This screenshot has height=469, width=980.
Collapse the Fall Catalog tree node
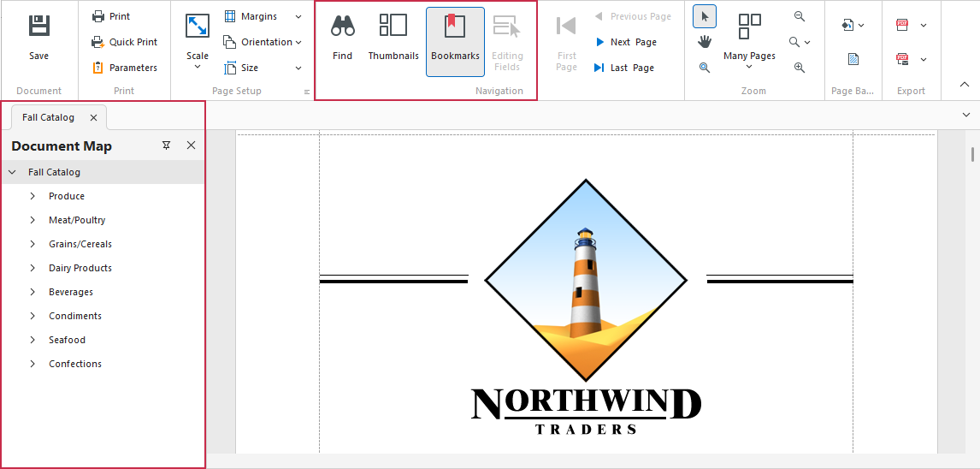12,172
